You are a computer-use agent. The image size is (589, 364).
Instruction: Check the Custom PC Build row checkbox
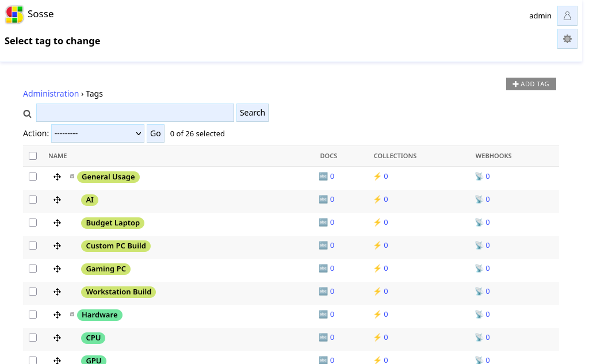33,246
